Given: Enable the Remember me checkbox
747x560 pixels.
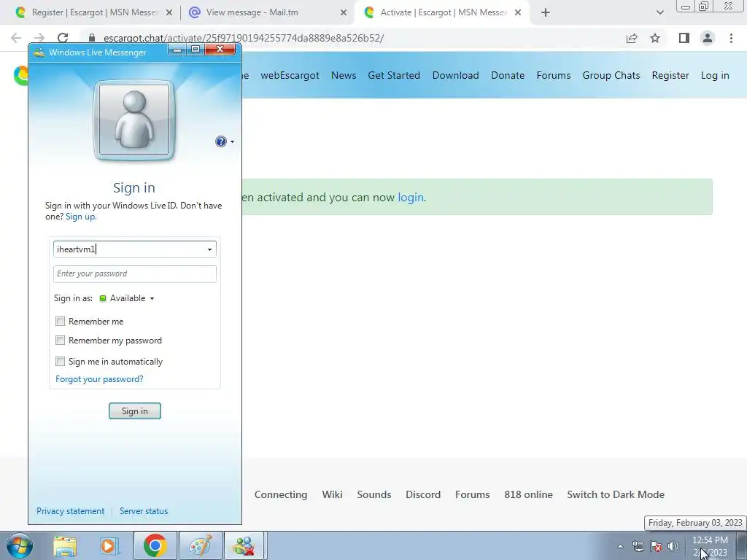Looking at the screenshot, I should point(60,322).
